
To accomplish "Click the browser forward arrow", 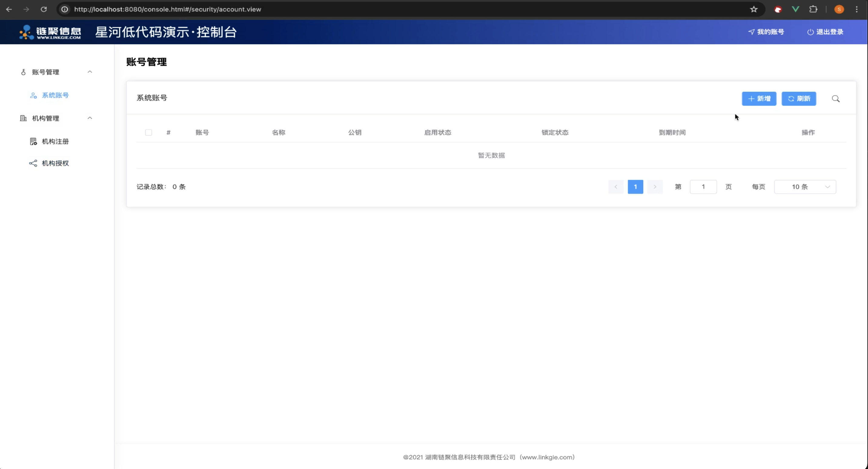I will point(26,9).
